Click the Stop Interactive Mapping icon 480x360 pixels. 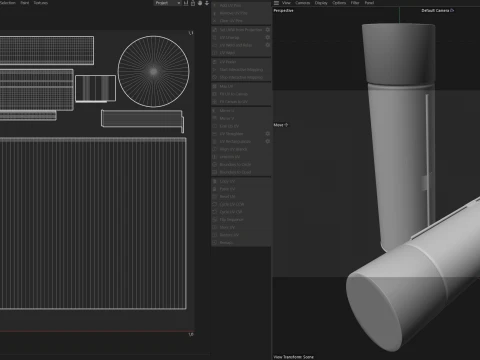(215, 77)
